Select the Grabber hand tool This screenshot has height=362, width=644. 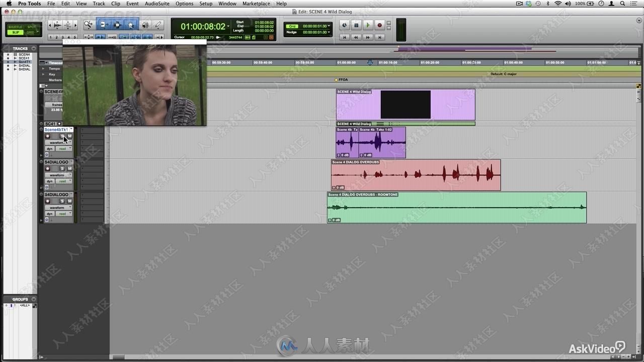(x=131, y=25)
